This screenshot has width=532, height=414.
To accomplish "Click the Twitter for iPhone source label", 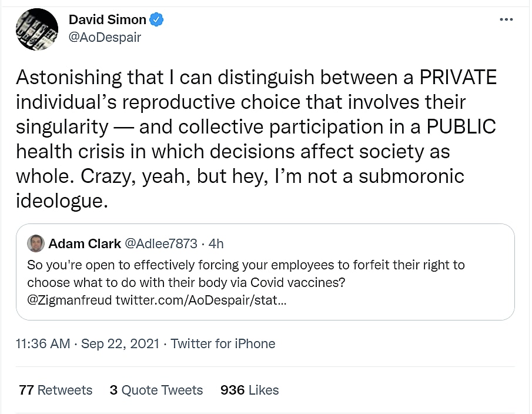I will [x=223, y=343].
